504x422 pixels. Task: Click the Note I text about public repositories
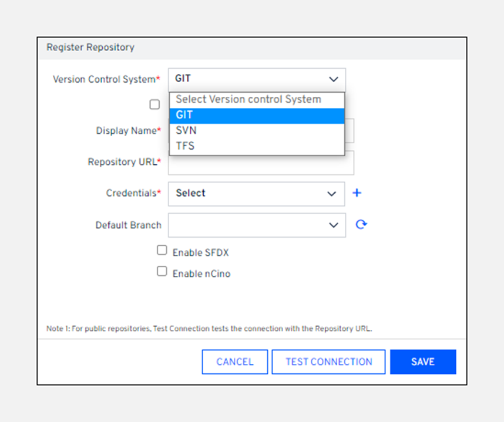click(209, 329)
